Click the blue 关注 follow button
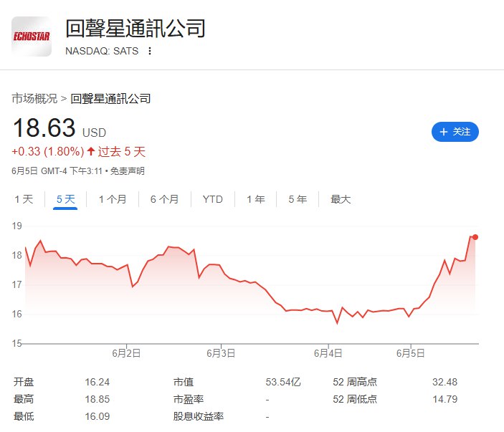 point(455,132)
